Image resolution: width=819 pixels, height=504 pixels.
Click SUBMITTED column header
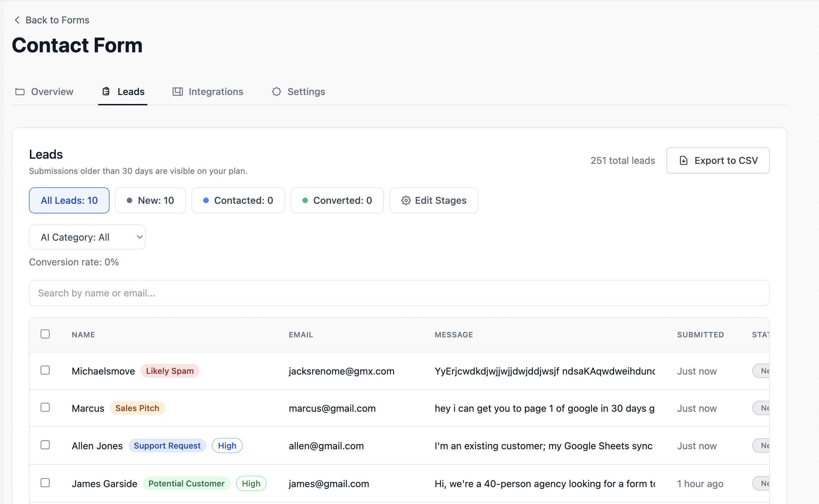point(701,335)
